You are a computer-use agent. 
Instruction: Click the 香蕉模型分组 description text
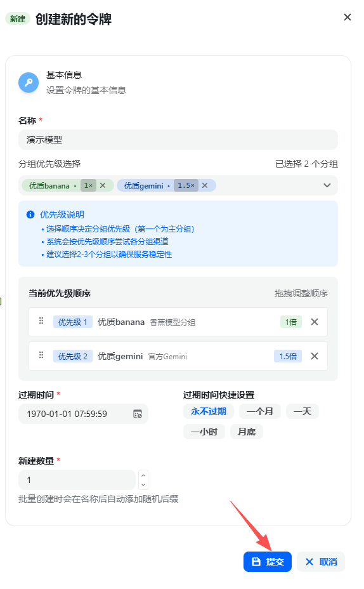click(x=172, y=322)
